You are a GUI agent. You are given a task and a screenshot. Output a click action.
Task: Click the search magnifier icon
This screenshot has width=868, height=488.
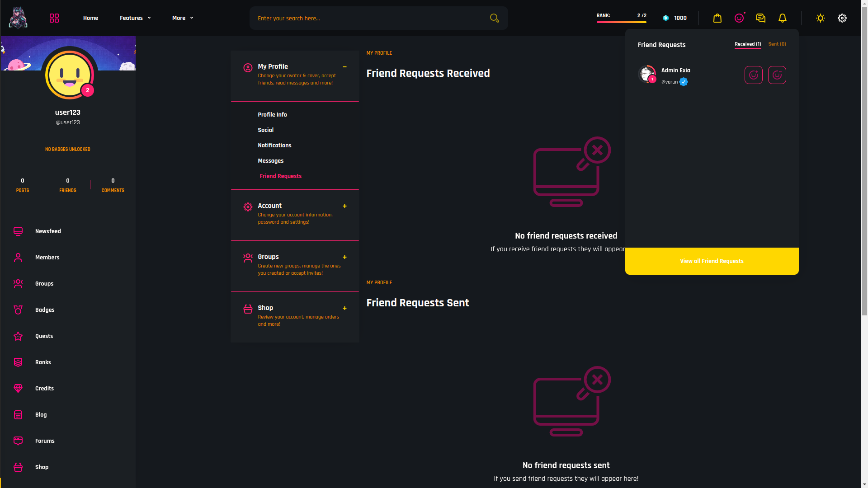[494, 18]
